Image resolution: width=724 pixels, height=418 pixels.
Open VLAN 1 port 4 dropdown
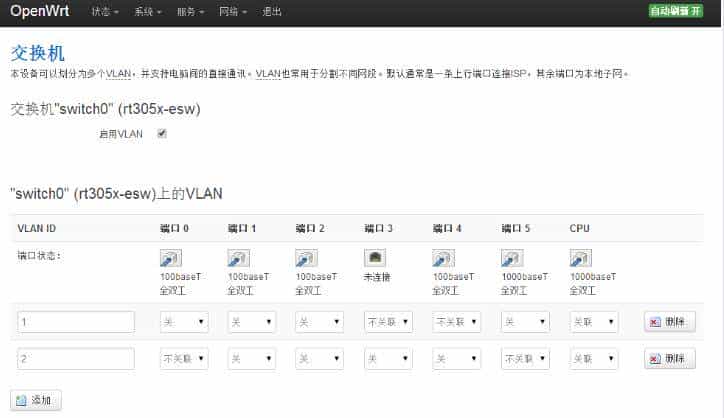[x=457, y=322]
